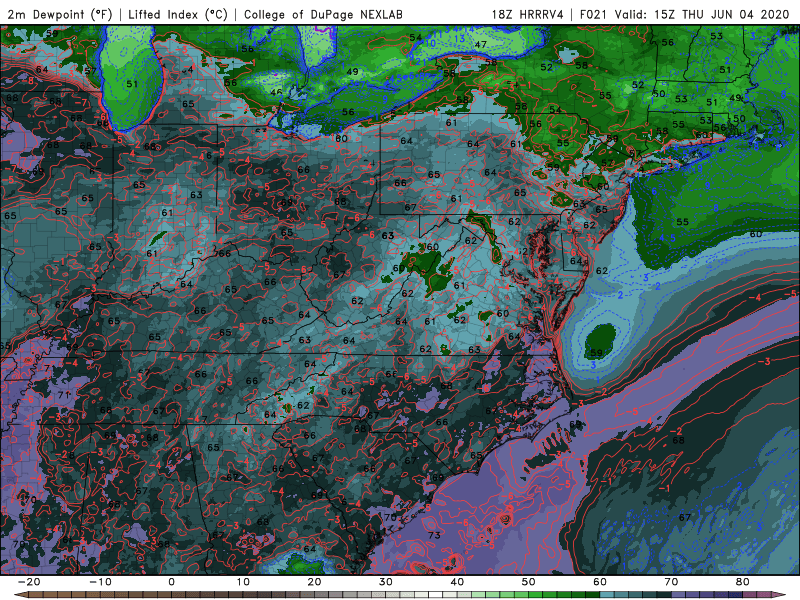The height and width of the screenshot is (600, 800).
Task: Click the 50 tick label on color scale
Action: point(529,582)
